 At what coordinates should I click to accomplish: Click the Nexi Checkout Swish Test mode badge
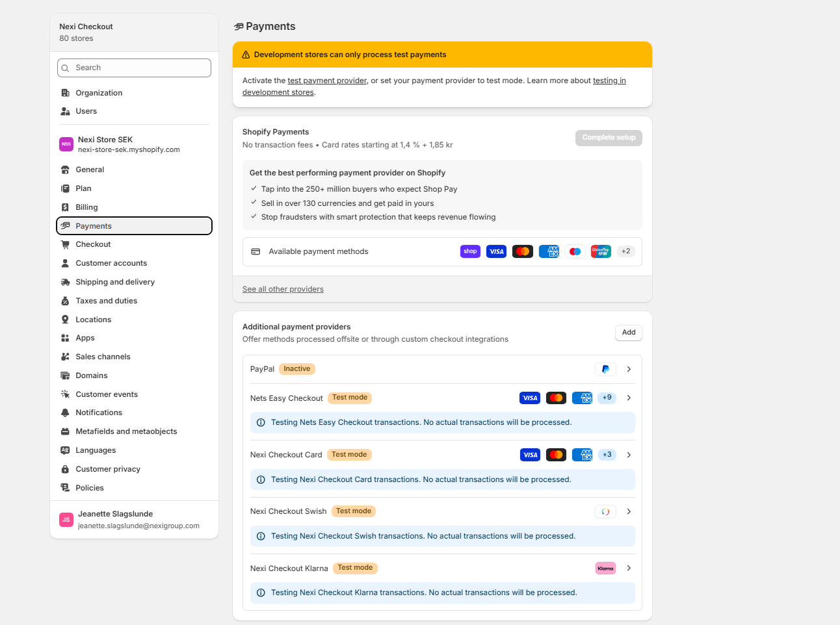[x=354, y=511]
